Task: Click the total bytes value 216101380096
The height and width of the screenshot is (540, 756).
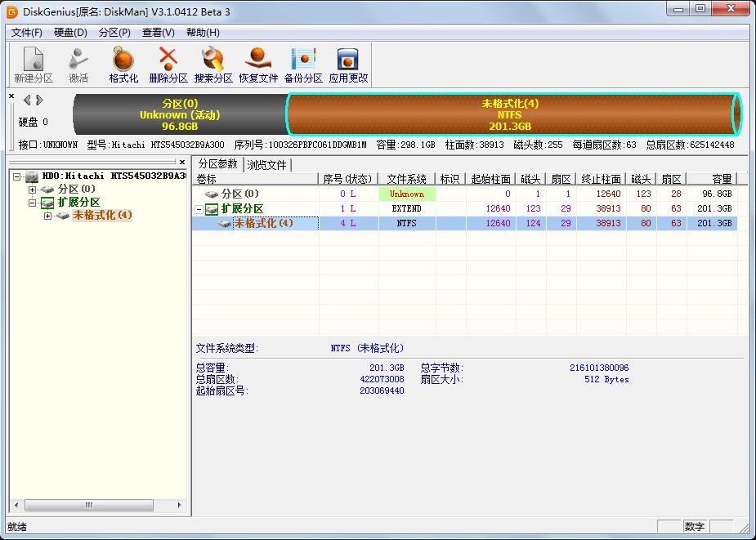Action: click(599, 368)
